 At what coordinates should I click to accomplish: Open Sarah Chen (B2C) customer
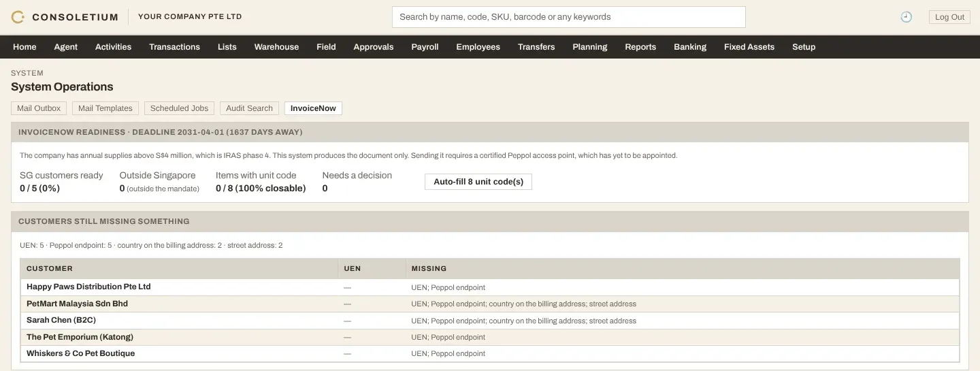[x=62, y=320]
